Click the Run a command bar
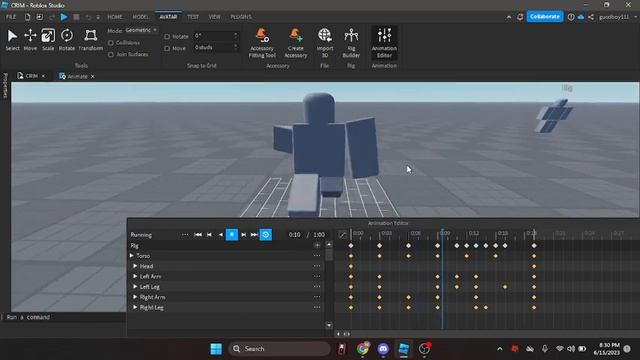 (65, 317)
